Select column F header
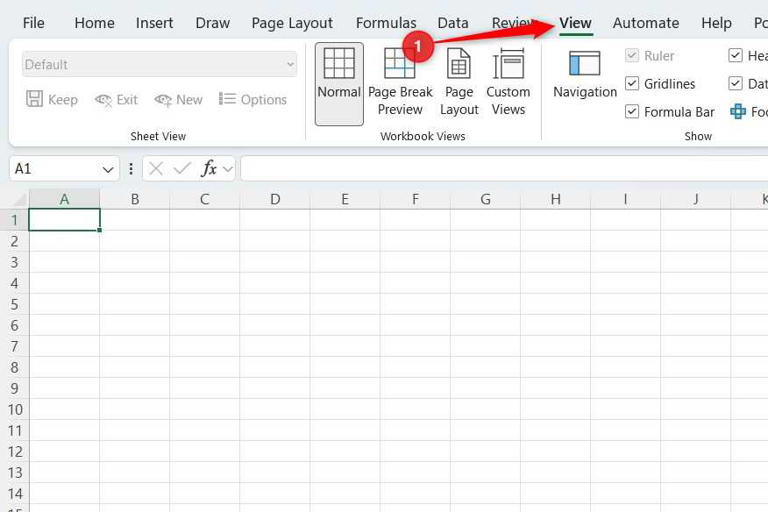768x512 pixels. 415,199
